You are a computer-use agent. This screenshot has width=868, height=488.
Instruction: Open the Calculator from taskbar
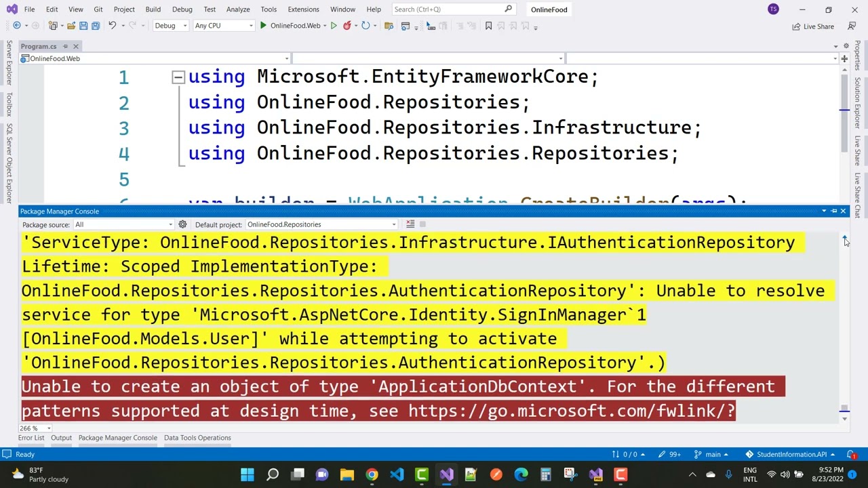[x=546, y=474]
